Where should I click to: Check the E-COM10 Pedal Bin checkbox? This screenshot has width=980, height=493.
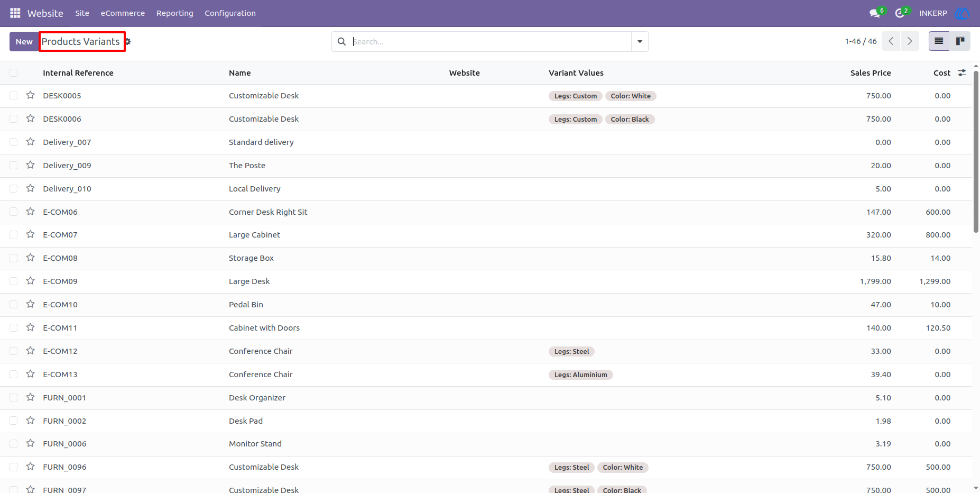tap(14, 305)
